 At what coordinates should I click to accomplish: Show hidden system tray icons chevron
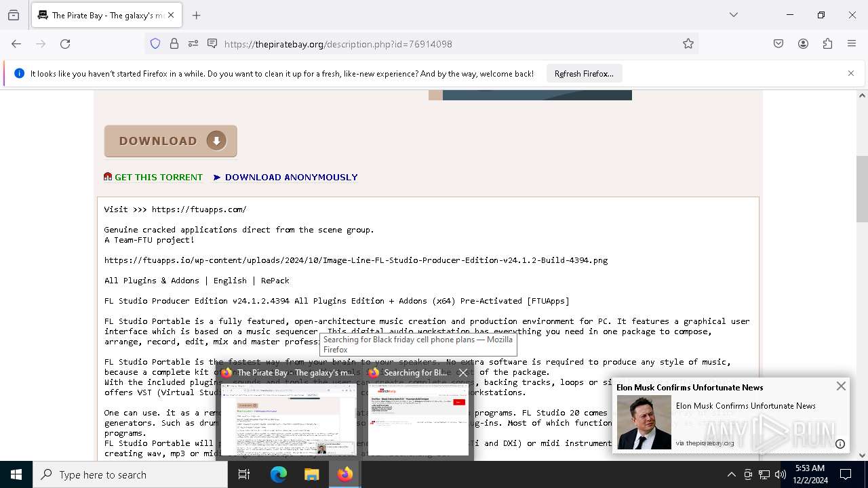click(731, 474)
